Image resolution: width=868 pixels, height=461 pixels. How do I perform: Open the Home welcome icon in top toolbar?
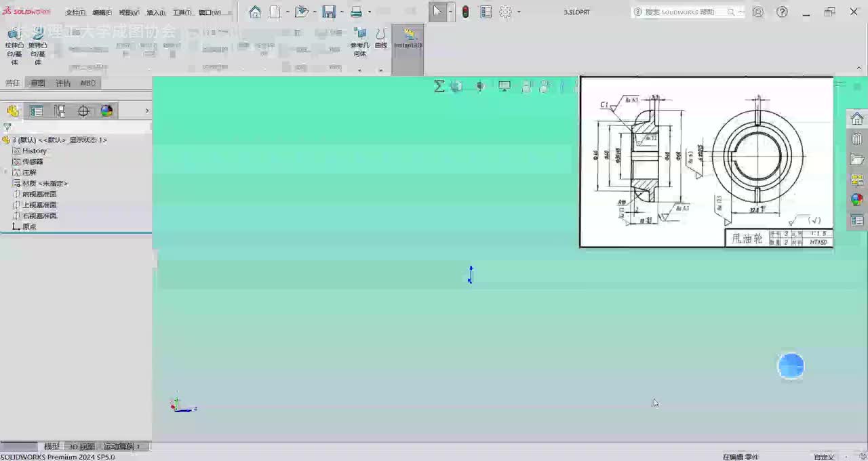[255, 12]
